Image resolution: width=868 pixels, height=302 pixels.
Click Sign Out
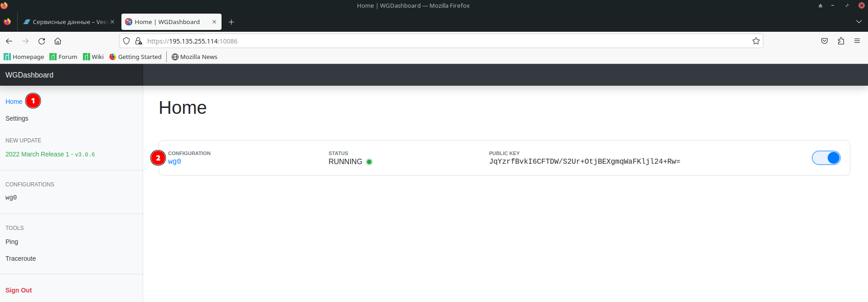(x=19, y=290)
